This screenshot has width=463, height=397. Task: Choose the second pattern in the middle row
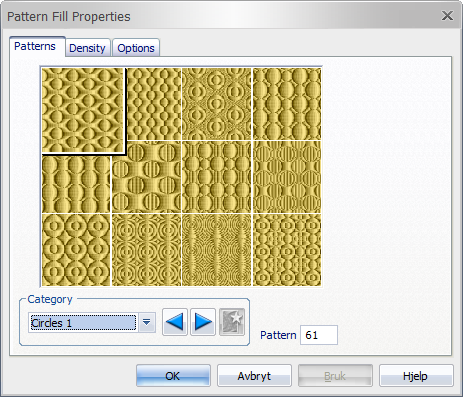coord(146,177)
